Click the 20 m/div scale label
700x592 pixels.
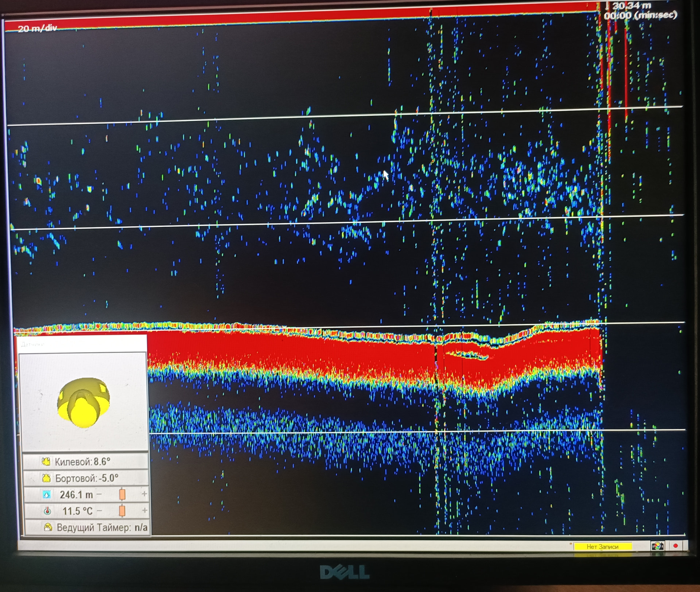37,28
